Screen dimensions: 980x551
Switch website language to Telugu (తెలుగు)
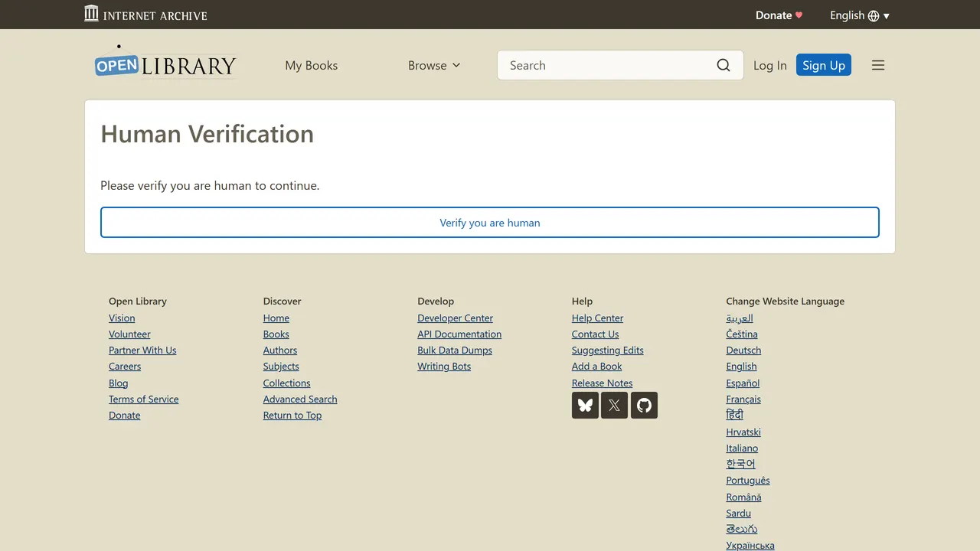[x=742, y=529]
